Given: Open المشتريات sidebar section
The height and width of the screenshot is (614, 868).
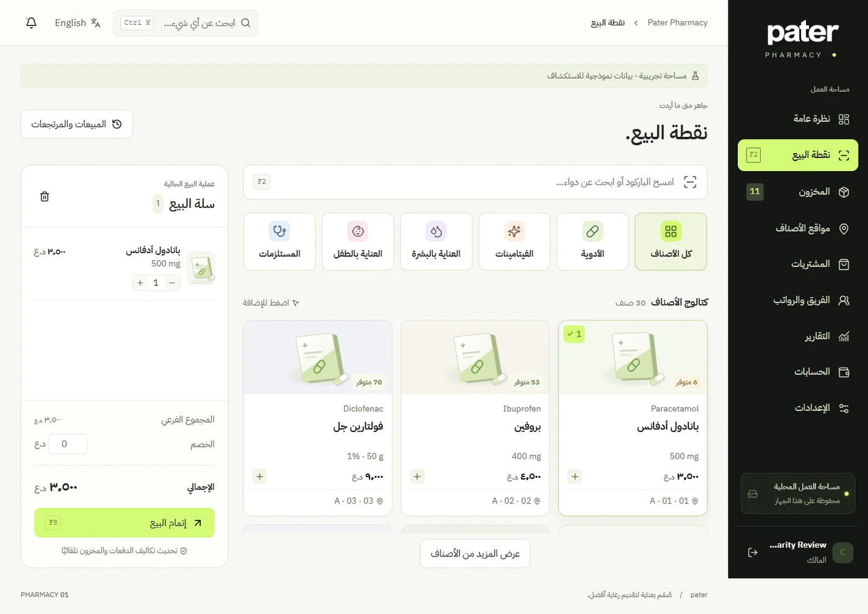Looking at the screenshot, I should coord(798,265).
